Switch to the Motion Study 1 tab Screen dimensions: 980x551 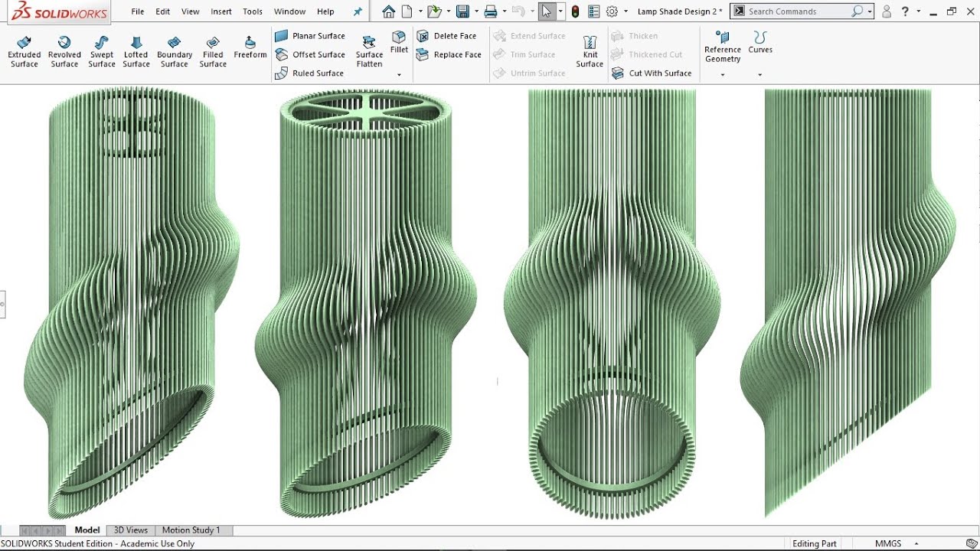point(191,530)
